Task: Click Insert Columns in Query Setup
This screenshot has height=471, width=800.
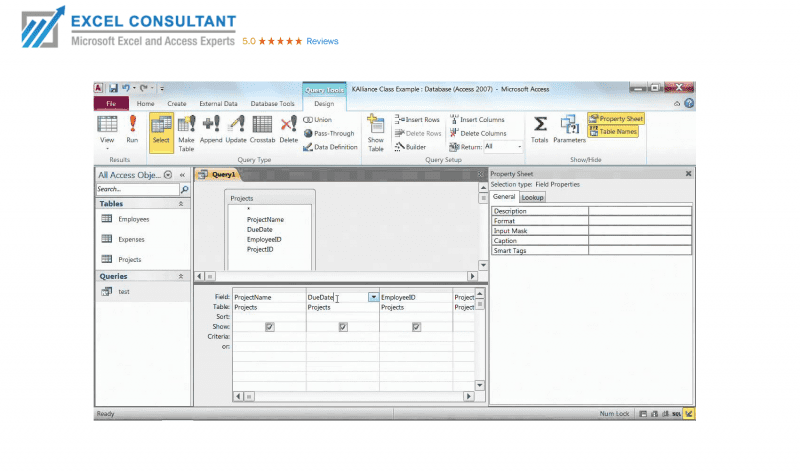Action: pyautogui.click(x=477, y=119)
